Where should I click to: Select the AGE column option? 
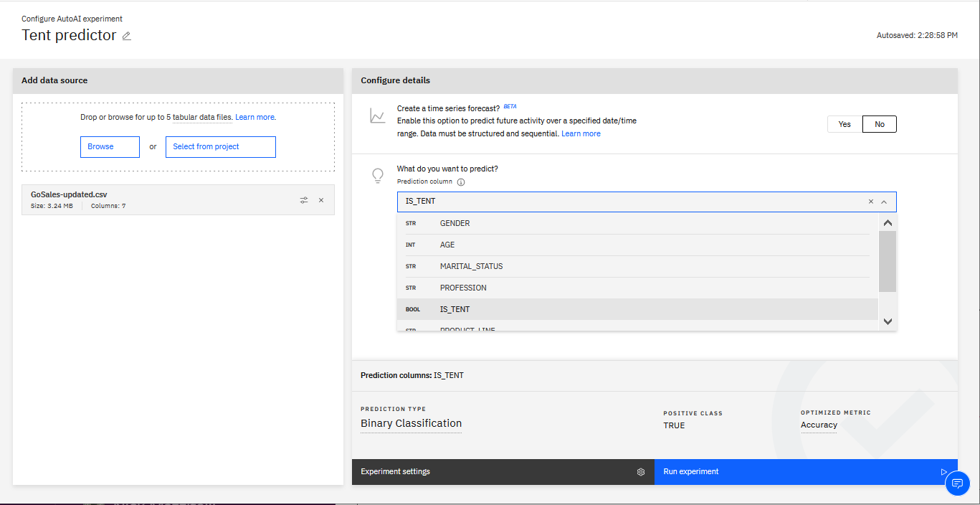[x=447, y=245]
